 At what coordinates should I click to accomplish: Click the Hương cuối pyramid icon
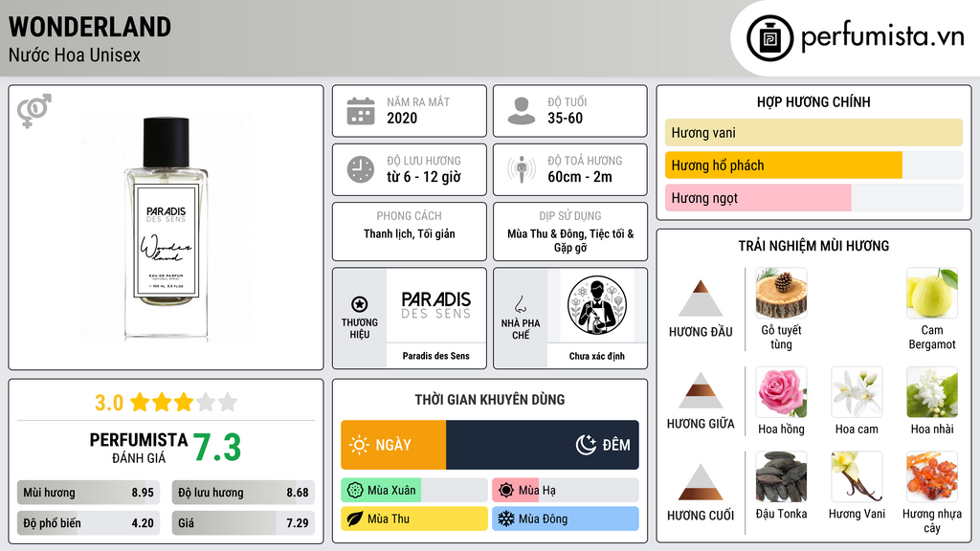(701, 482)
